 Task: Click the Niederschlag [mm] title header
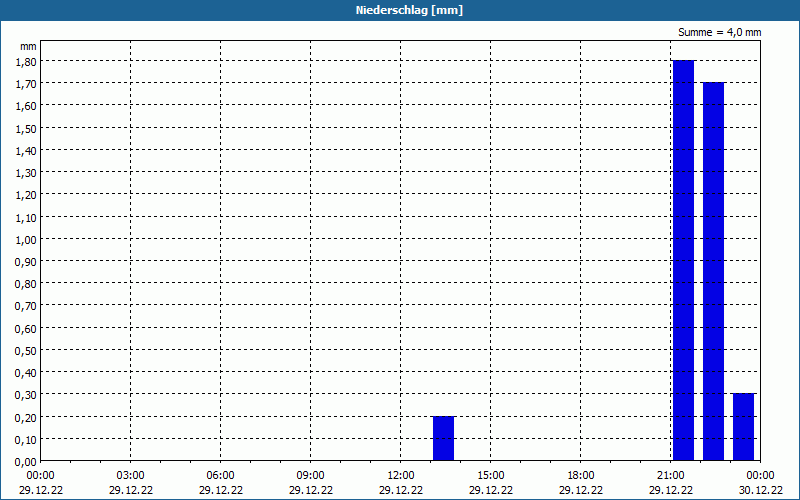(409, 10)
